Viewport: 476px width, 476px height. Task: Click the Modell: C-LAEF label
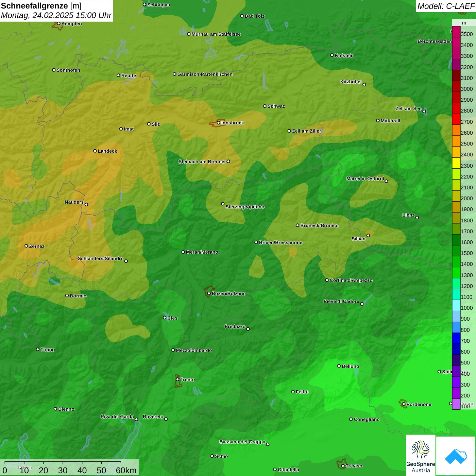[446, 6]
